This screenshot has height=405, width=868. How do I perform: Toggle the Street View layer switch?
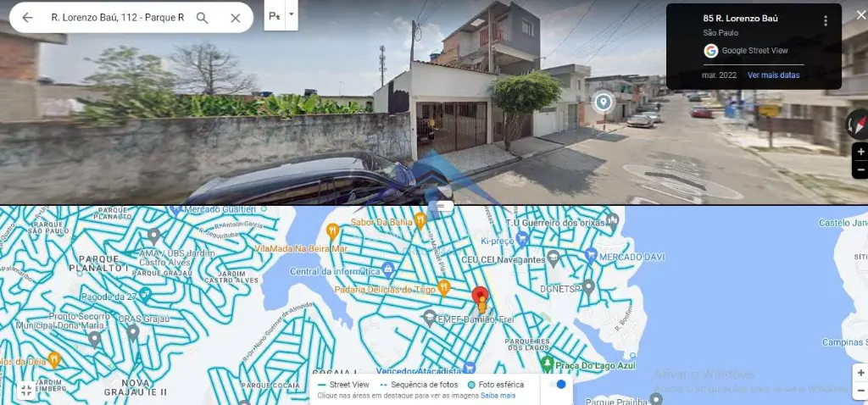tap(557, 384)
